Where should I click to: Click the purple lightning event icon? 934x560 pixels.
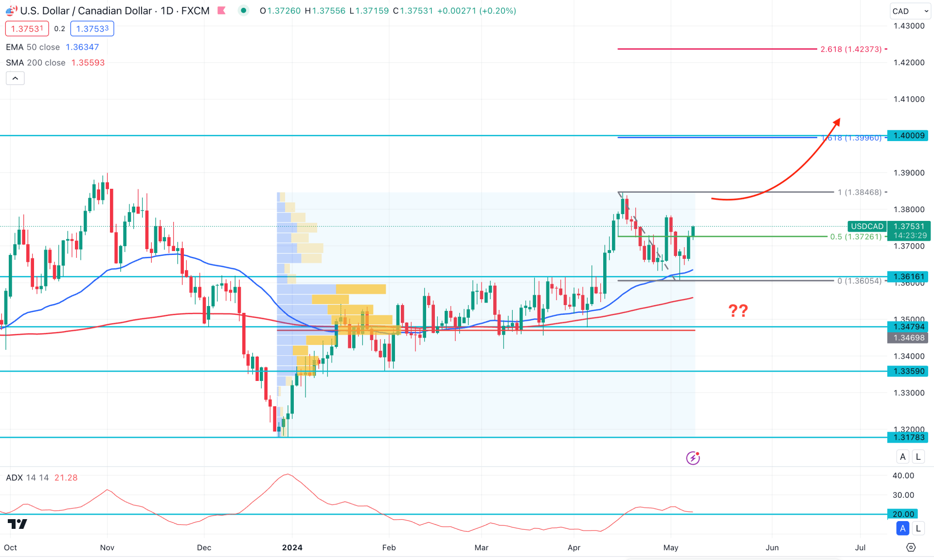[693, 458]
